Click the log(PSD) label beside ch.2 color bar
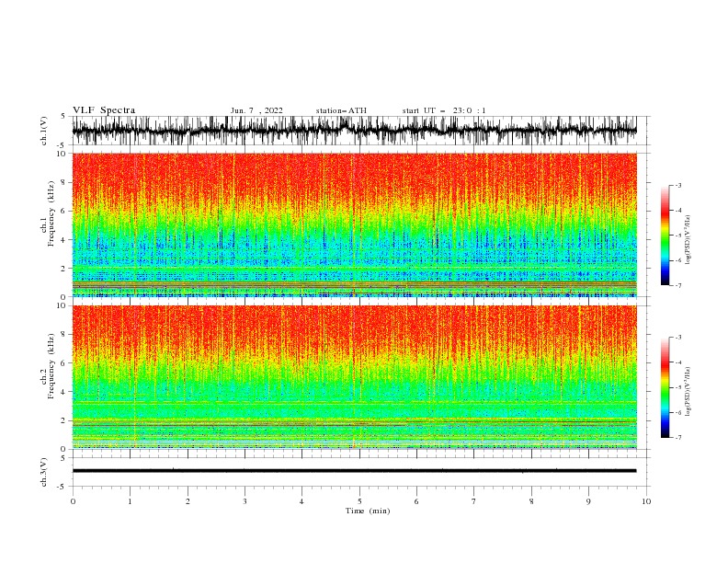This screenshot has width=728, height=563. 688,391
